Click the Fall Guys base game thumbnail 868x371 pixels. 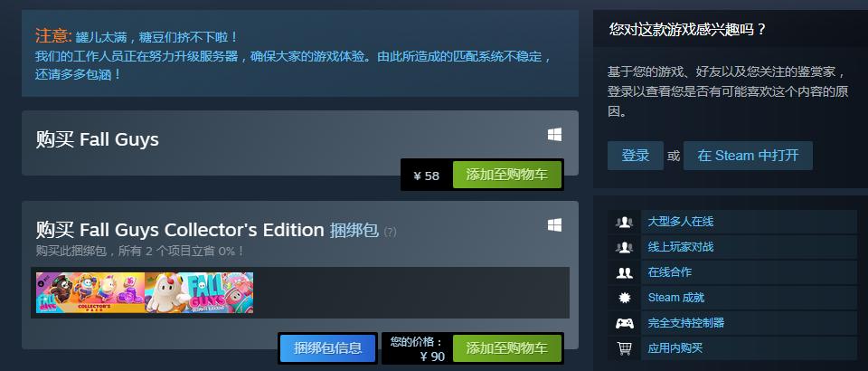tap(199, 292)
